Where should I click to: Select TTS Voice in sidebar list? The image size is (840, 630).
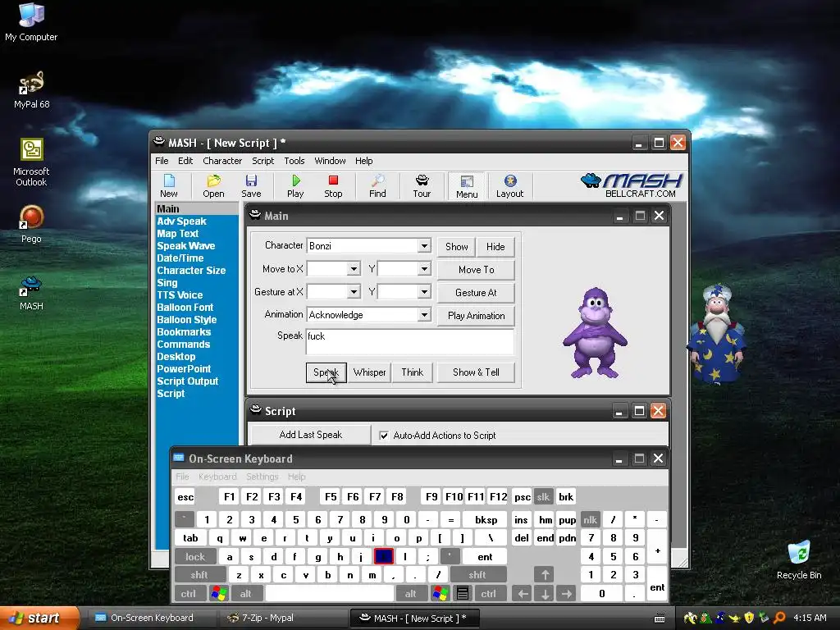pyautogui.click(x=180, y=295)
